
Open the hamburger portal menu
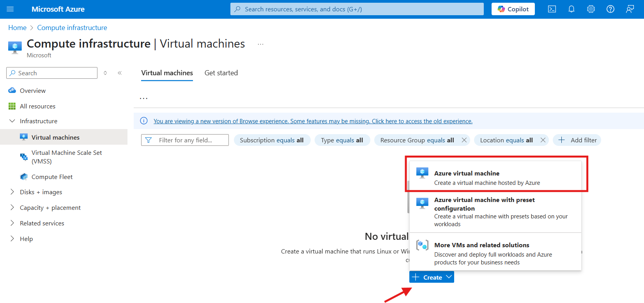(10, 9)
